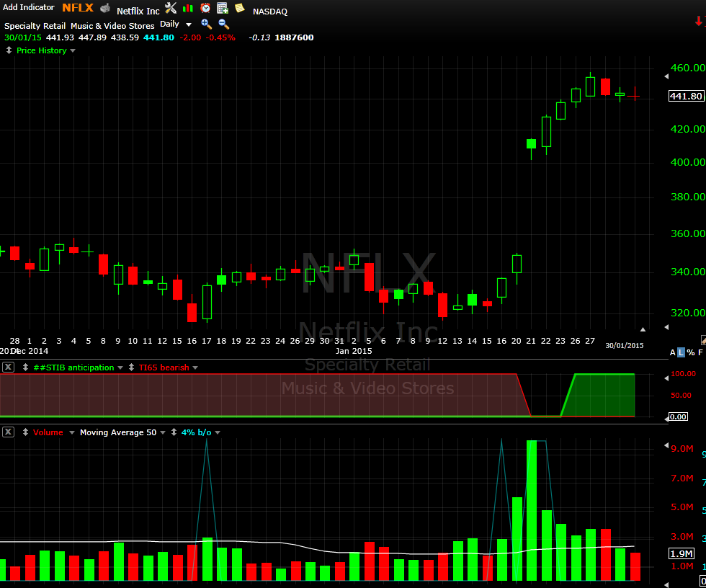706x588 pixels.
Task: Click the move handle beside 4% b/o
Action: [174, 432]
